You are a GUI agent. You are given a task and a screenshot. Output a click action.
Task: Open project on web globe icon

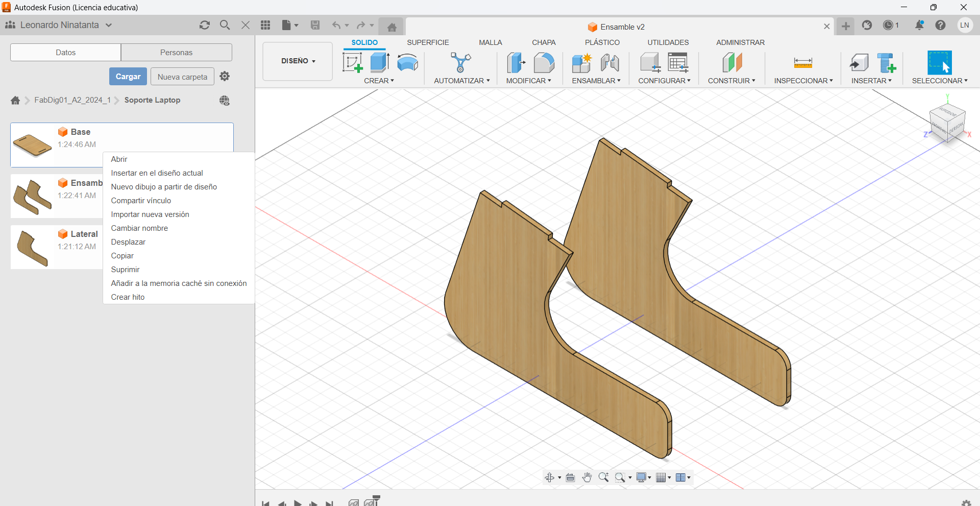coord(225,101)
